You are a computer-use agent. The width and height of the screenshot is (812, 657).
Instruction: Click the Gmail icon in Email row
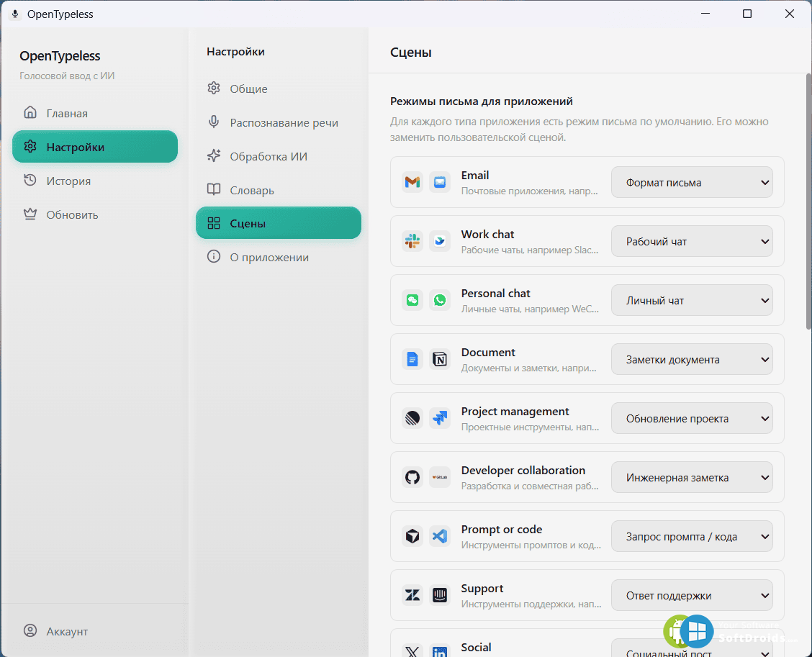(x=412, y=182)
